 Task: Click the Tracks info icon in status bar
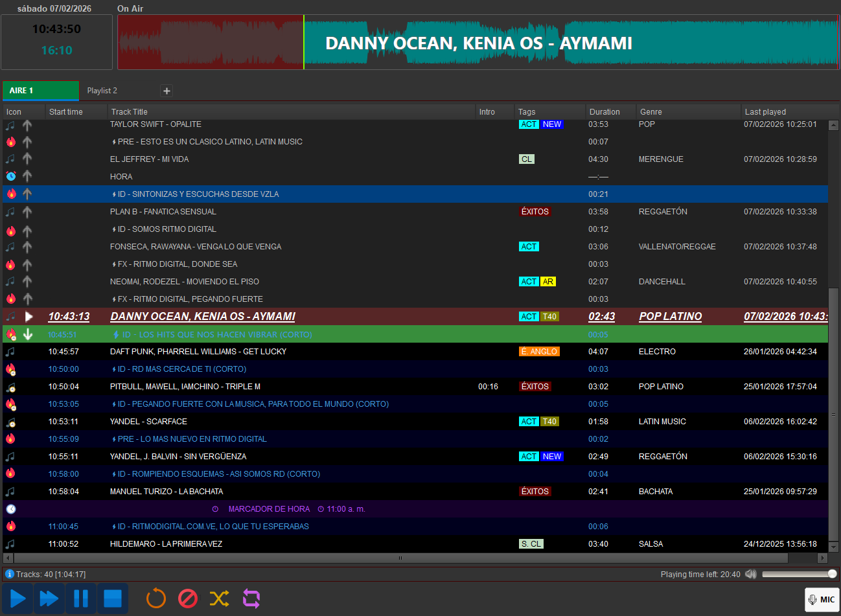coord(9,574)
